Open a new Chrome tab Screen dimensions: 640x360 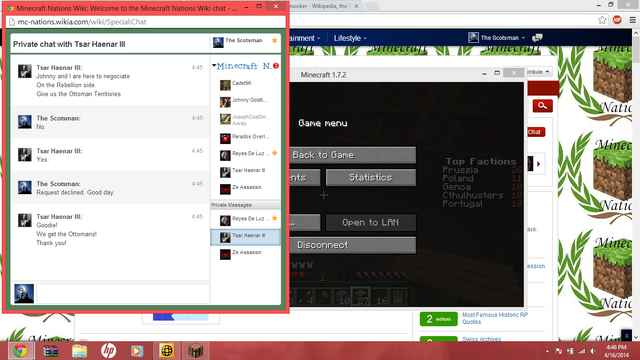pyautogui.click(x=371, y=6)
